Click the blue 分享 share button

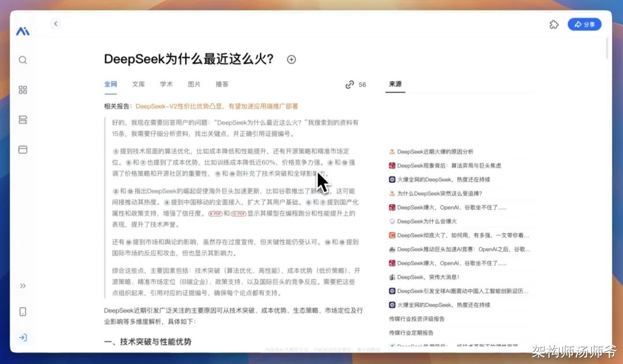pos(584,24)
